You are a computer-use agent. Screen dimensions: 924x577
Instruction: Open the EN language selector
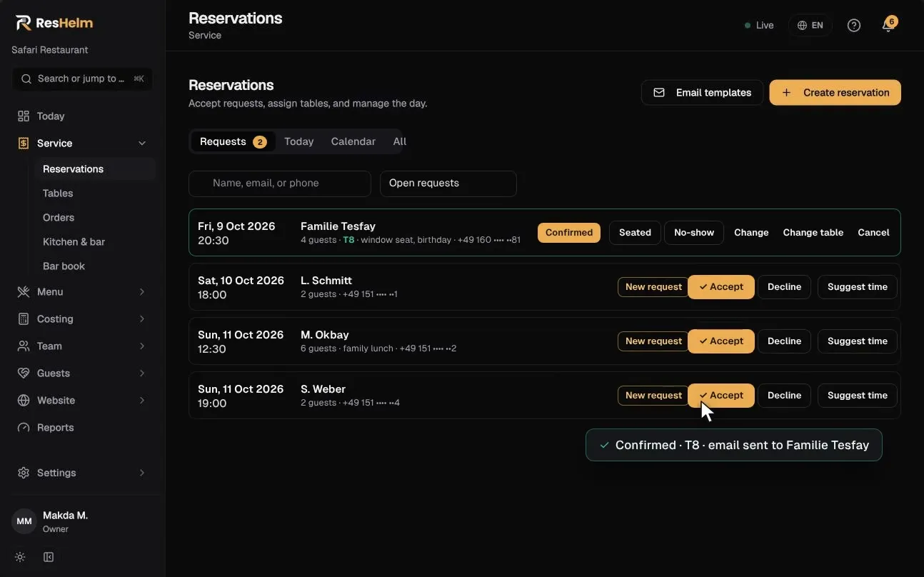pos(810,25)
